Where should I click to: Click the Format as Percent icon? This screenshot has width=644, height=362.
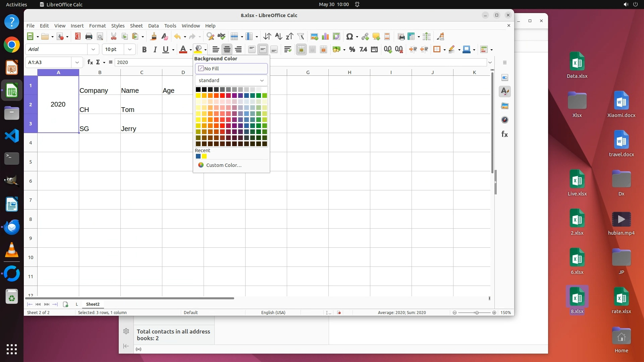click(x=352, y=50)
